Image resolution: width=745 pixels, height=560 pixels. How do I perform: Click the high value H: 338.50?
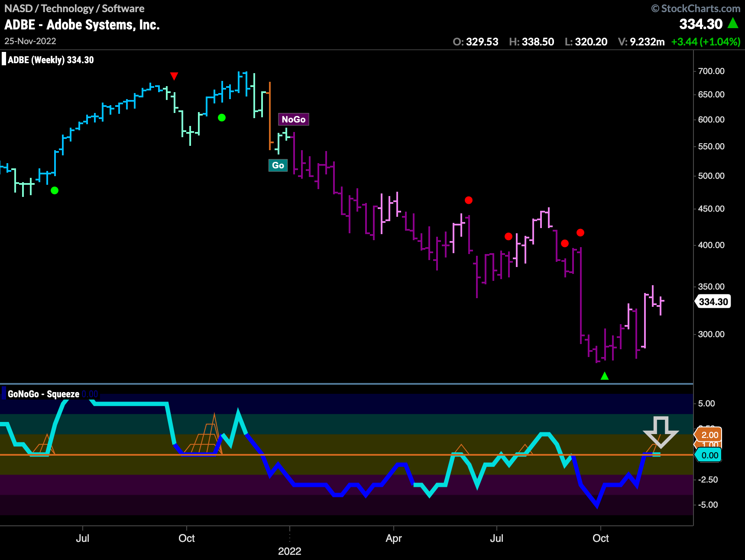[x=531, y=42]
